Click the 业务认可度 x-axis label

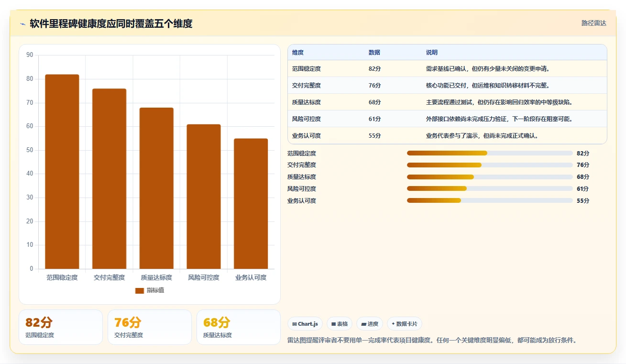click(251, 277)
